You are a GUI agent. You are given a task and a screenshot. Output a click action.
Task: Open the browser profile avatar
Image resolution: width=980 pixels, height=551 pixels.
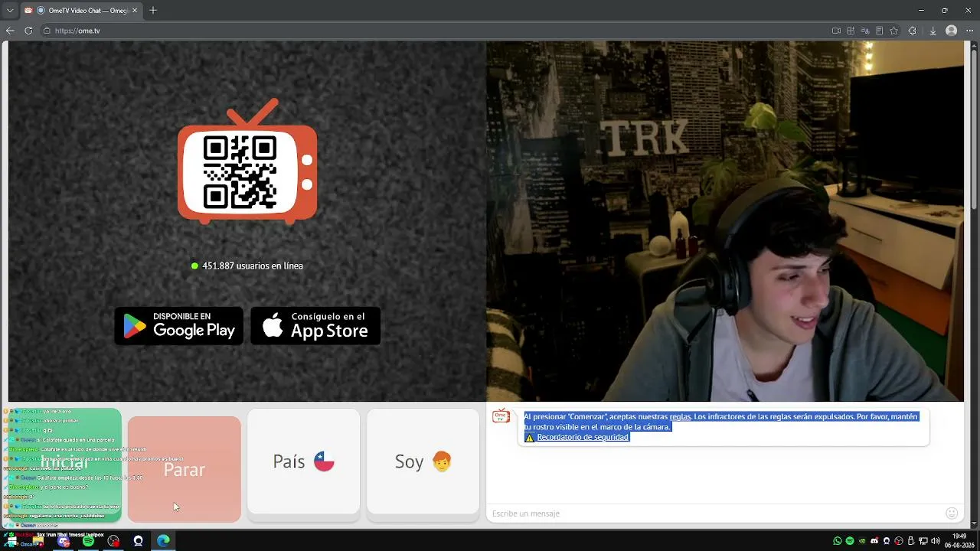coord(952,31)
